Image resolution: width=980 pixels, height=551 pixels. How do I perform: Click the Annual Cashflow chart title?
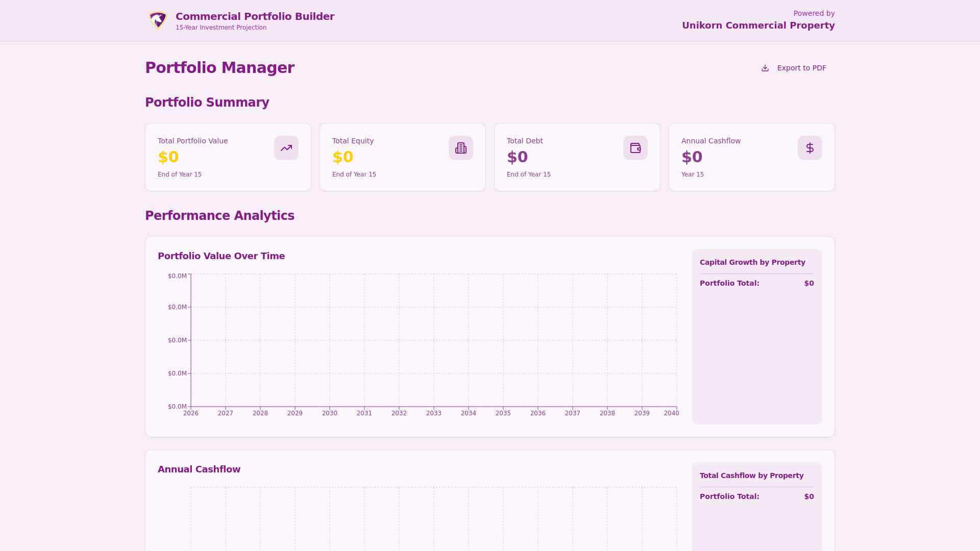[199, 469]
